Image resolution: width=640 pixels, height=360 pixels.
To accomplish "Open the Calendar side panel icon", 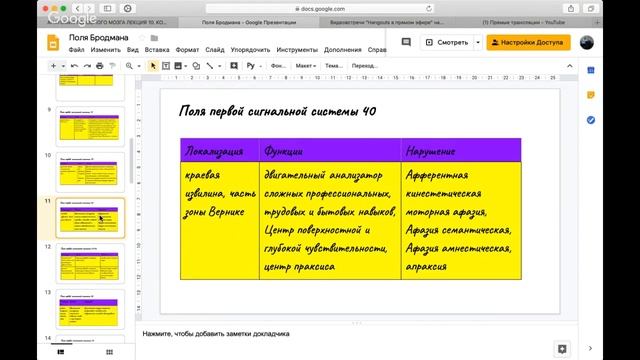I will coord(591,70).
